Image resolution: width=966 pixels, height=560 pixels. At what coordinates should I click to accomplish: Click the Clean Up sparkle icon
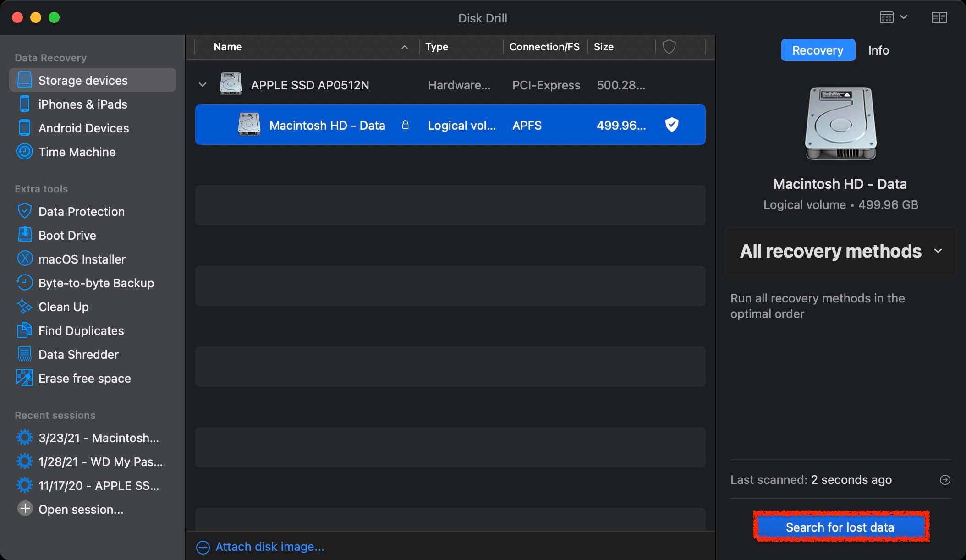point(25,307)
